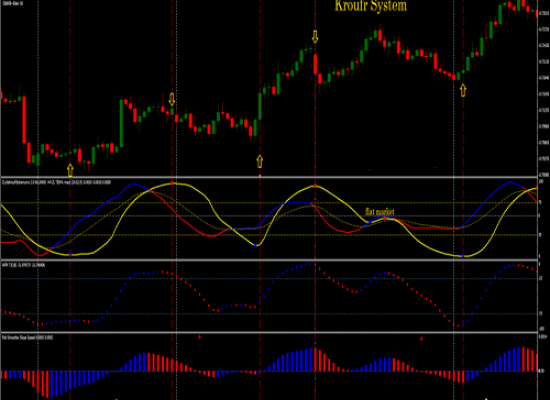Viewport: 550px width, 400px height.
Task: Select the yellow sell arrow above the first red vertical line
Action: [172, 100]
